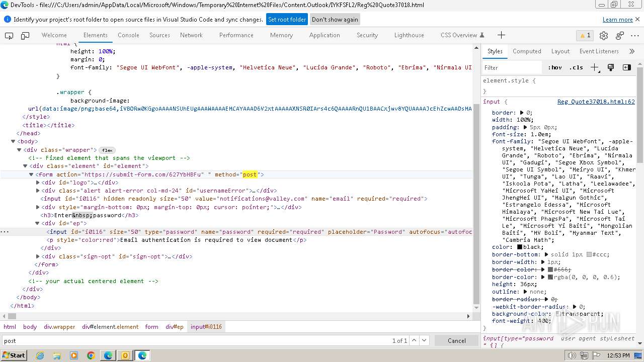Expand the usernameError alert div node
The image size is (644, 362).
[x=38, y=191]
